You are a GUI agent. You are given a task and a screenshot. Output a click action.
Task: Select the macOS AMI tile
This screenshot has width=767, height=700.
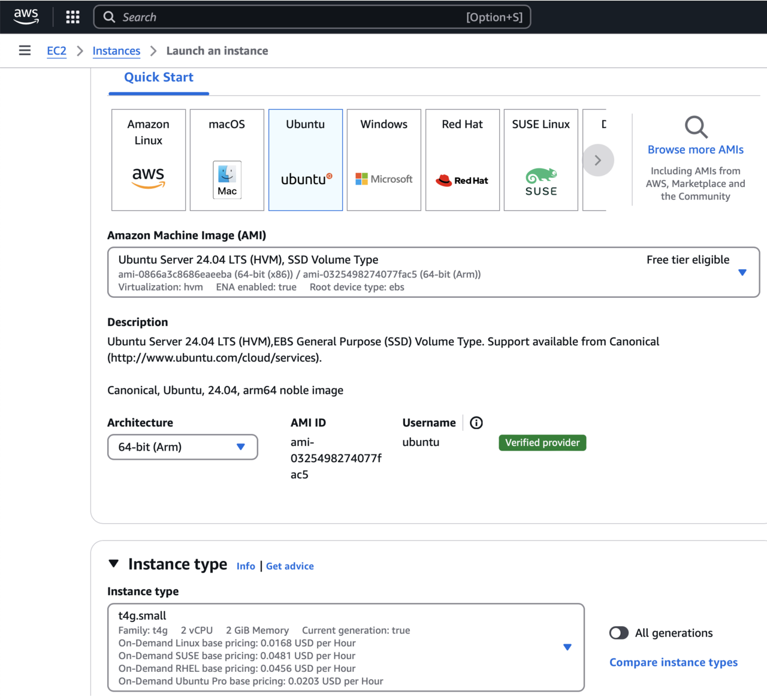point(227,160)
